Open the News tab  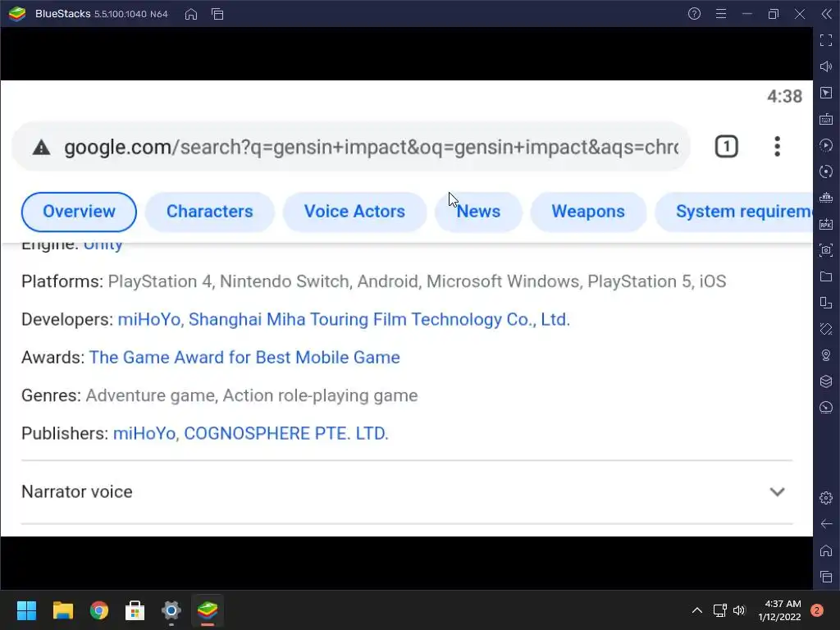[478, 212]
